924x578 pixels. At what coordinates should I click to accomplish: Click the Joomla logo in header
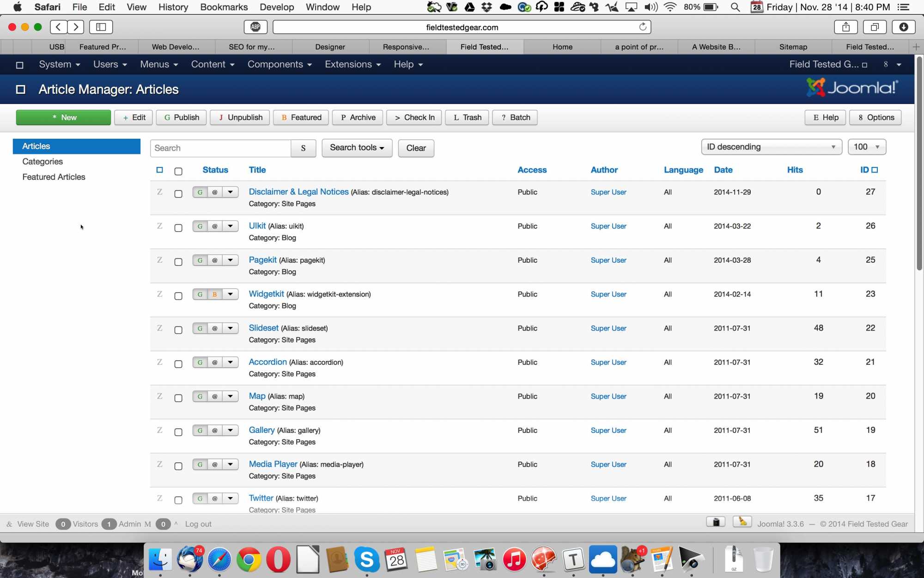(852, 88)
